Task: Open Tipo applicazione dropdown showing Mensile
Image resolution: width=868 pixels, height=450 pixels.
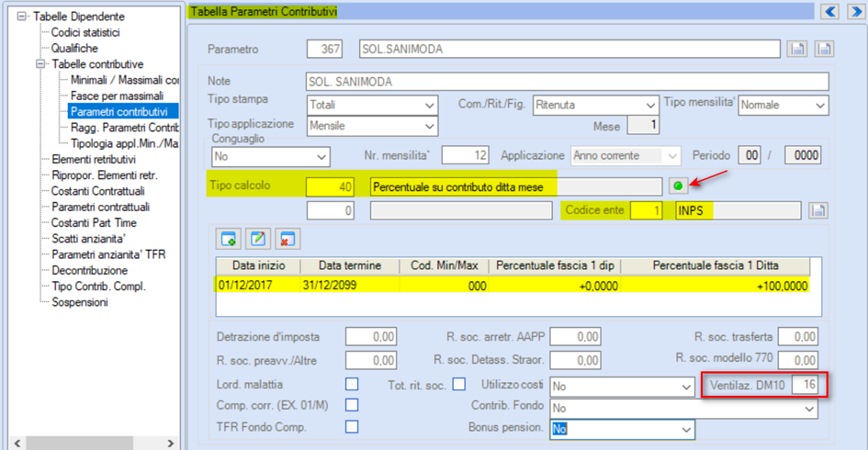Action: click(x=373, y=126)
